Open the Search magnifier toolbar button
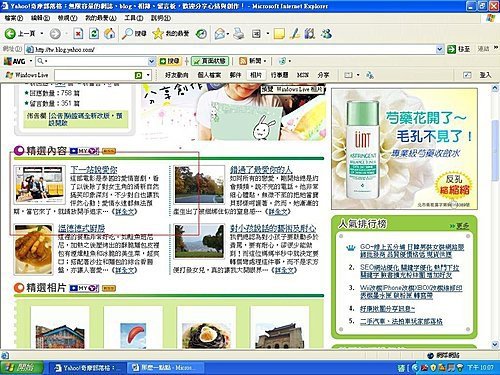This screenshot has width=500, height=375. pyautogui.click(x=134, y=33)
